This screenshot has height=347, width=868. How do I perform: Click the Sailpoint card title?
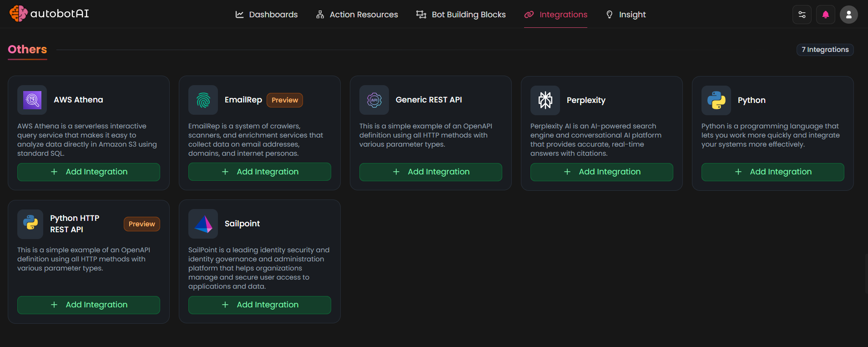[242, 224]
